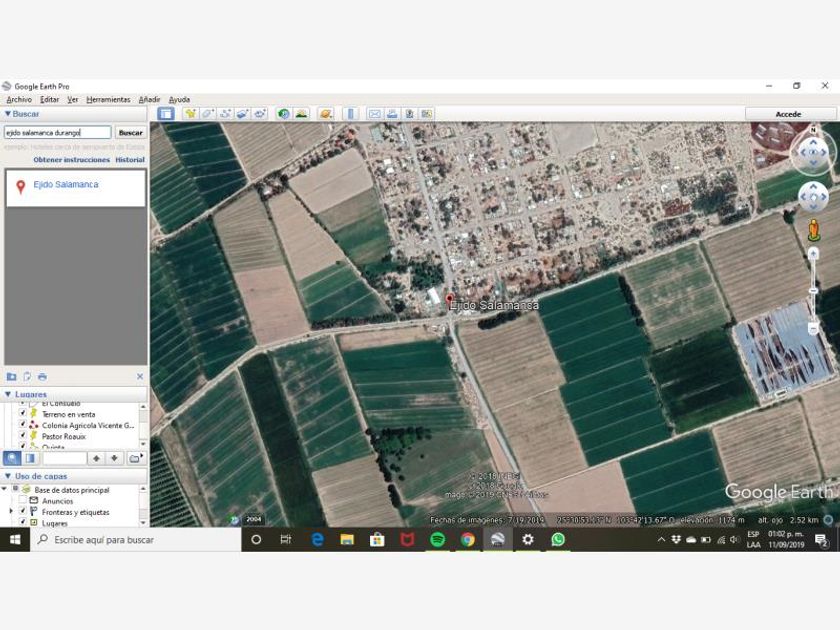This screenshot has width=840, height=630.
Task: Open the Herramientas menu
Action: pyautogui.click(x=108, y=100)
